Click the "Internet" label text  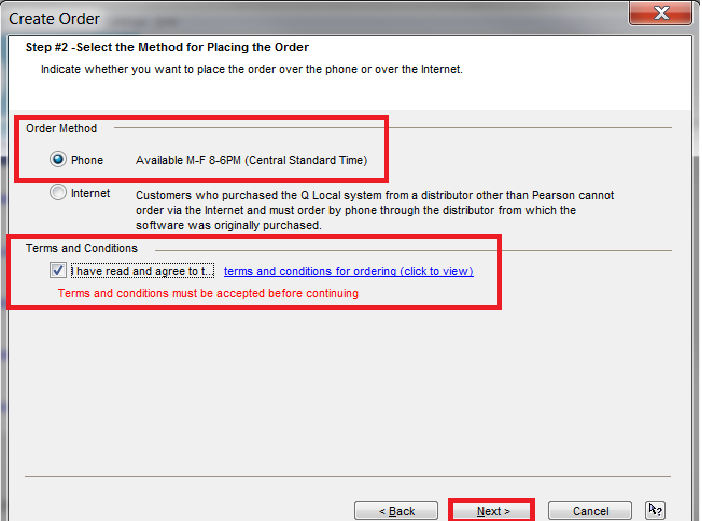91,194
